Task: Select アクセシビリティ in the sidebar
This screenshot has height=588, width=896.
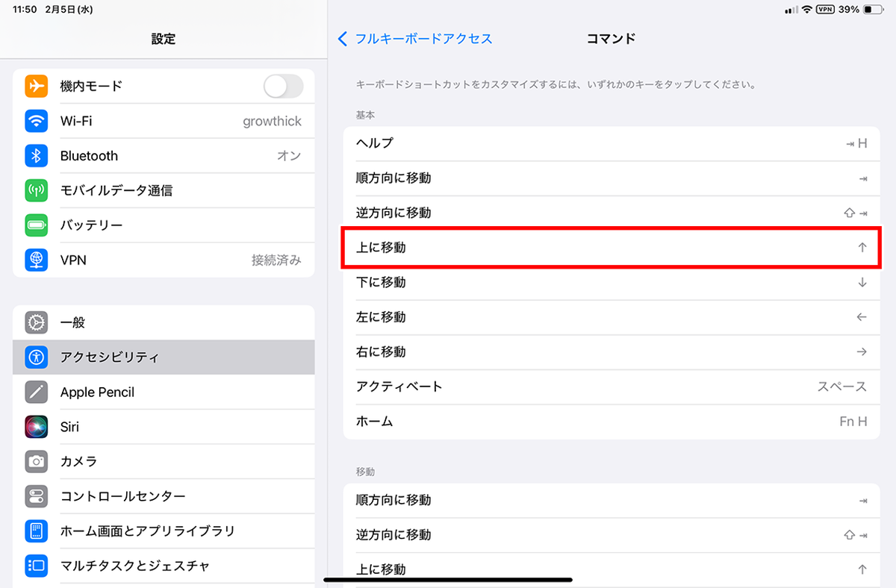Action: tap(164, 357)
